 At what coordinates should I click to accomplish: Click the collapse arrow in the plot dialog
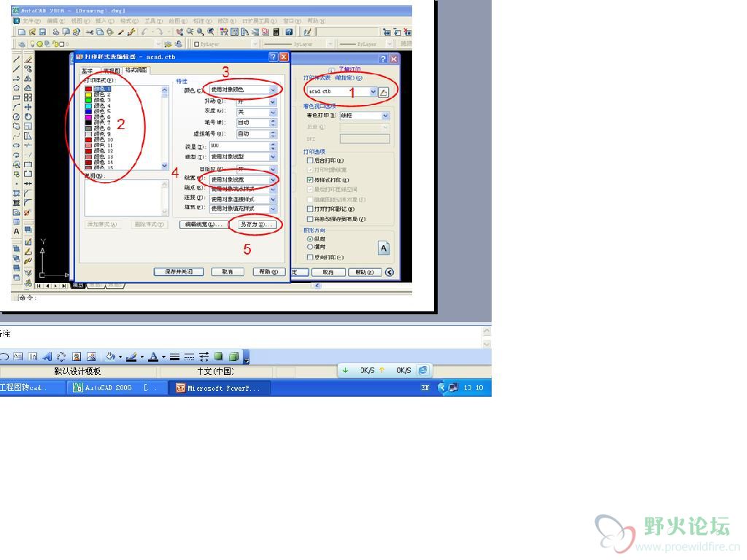[x=390, y=272]
